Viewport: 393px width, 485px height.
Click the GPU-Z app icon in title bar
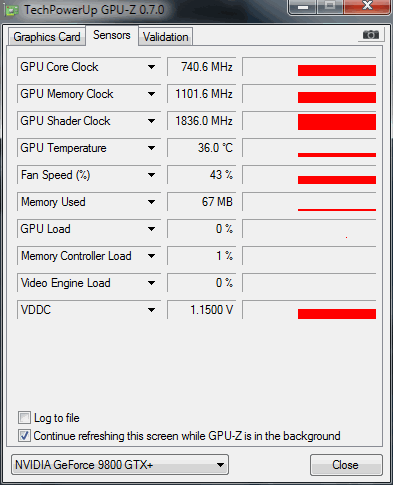(x=11, y=10)
